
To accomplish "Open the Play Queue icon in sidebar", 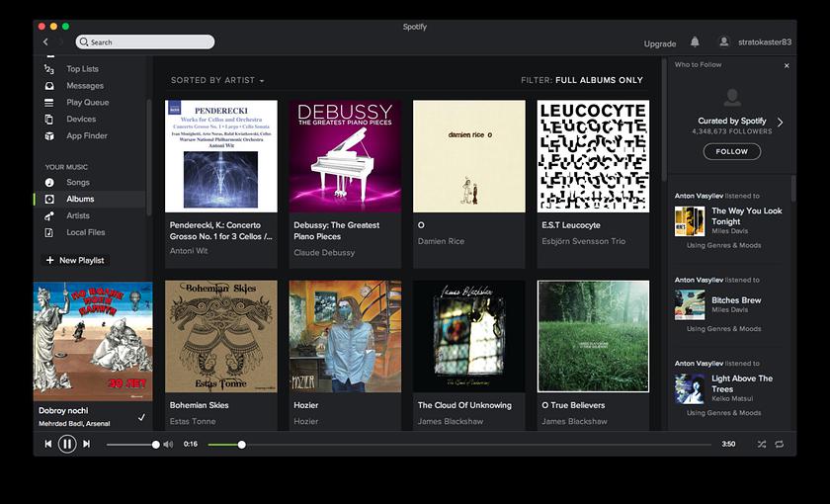I will [49, 103].
